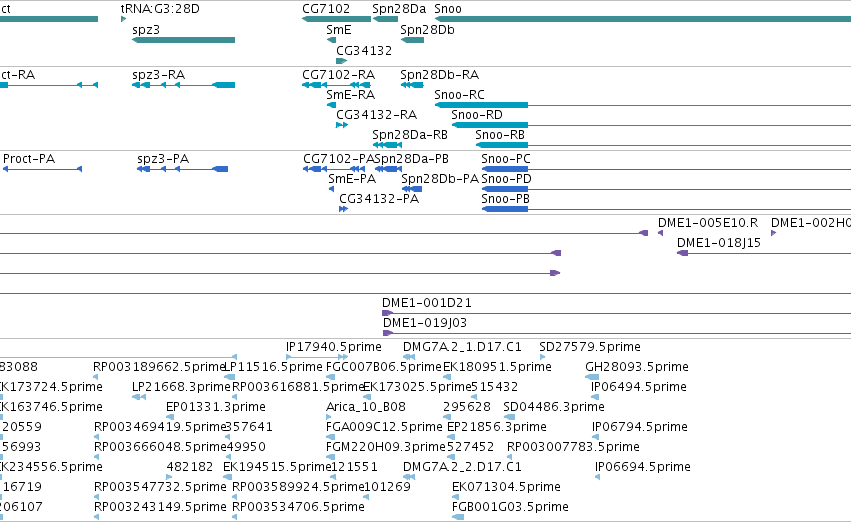851x522 pixels.
Task: Click DME1-001D21 clone label
Action: coord(427,303)
